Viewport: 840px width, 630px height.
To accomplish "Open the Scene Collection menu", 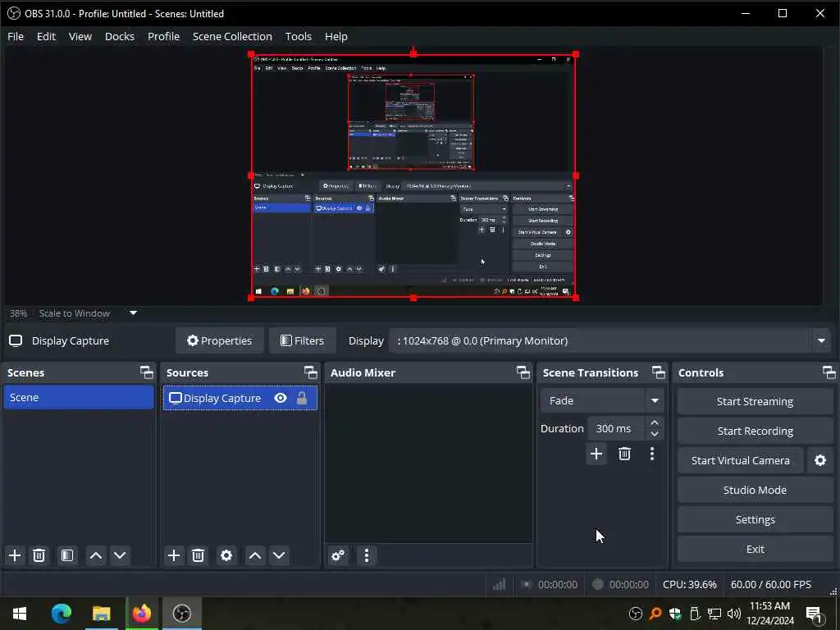I will 232,36.
